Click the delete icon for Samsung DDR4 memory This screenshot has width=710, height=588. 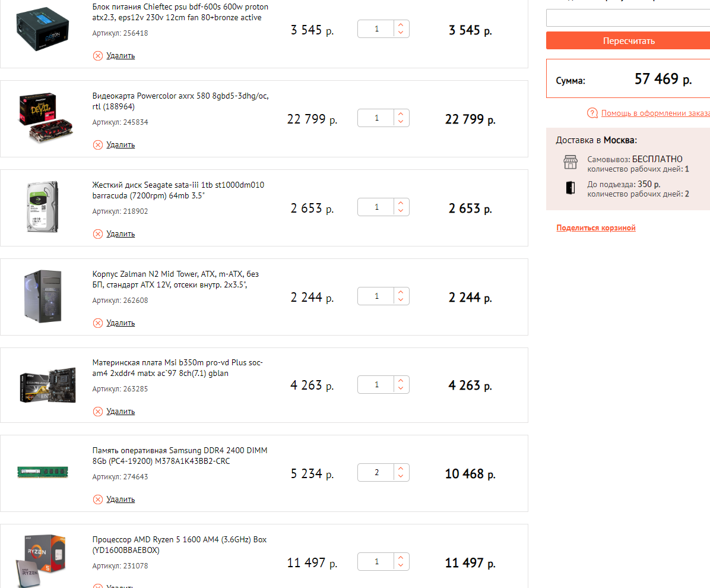coord(98,500)
